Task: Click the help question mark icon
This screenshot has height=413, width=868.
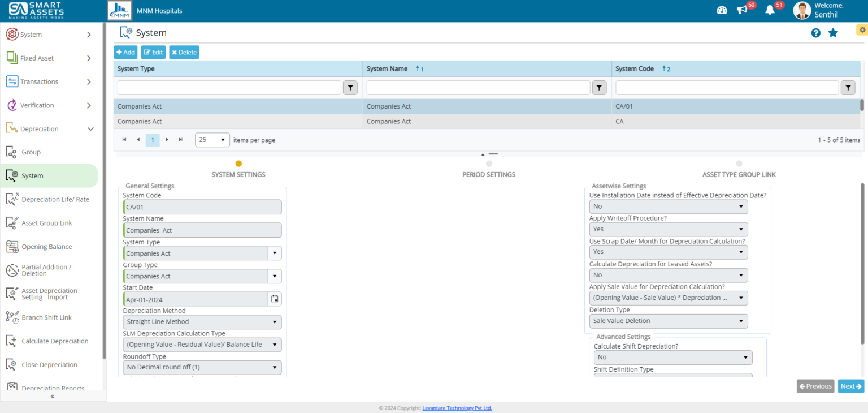Action: (x=815, y=33)
